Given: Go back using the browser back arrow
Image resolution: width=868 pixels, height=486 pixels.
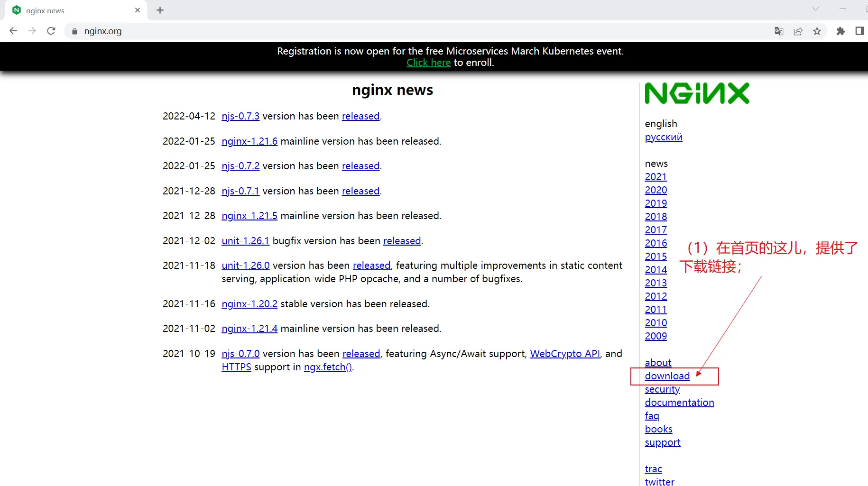Looking at the screenshot, I should click(13, 31).
